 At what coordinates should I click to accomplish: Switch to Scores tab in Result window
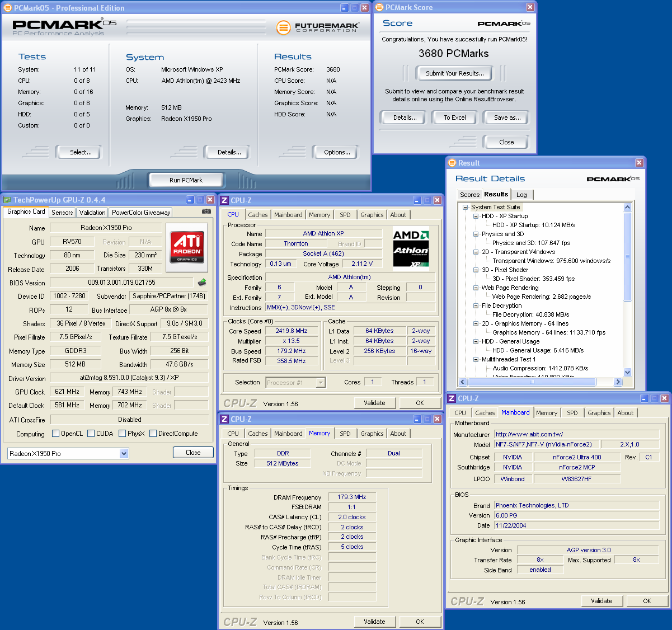pos(469,195)
